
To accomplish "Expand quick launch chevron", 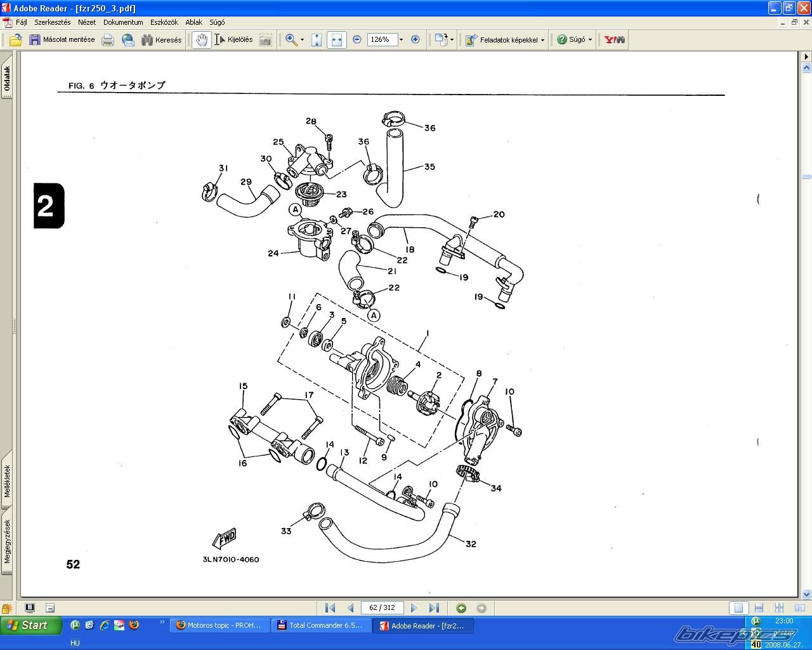I will 162,622.
